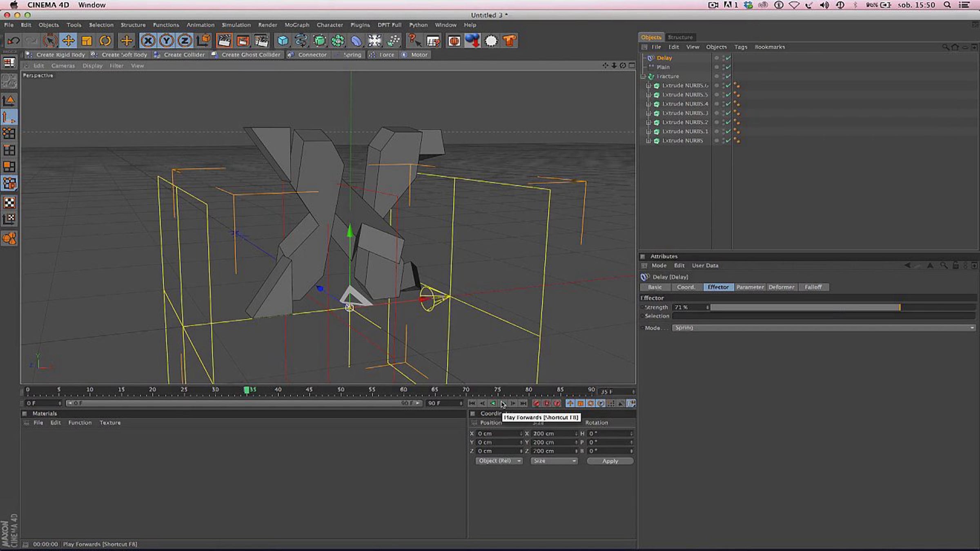Activate the Move tool
The image size is (980, 551).
click(68, 41)
